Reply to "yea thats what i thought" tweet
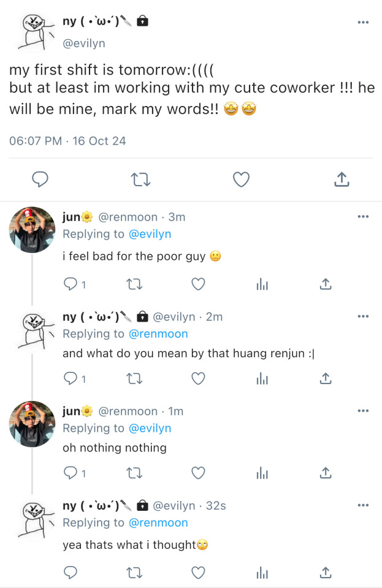This screenshot has height=588, width=382. (x=71, y=573)
